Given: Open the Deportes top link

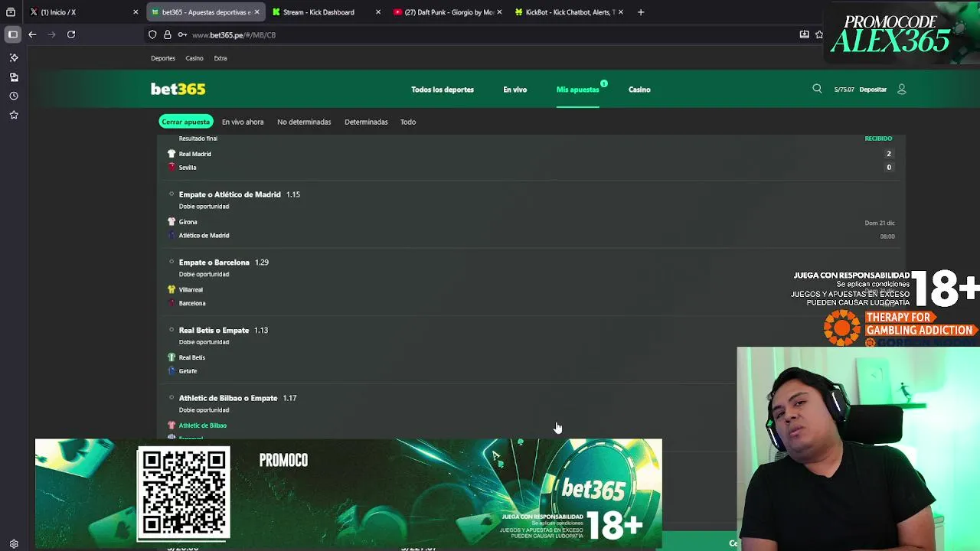Looking at the screenshot, I should (163, 58).
